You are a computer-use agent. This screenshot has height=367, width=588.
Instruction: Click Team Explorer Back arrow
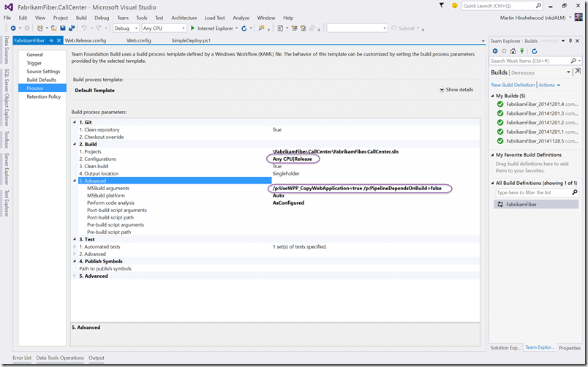pos(495,51)
